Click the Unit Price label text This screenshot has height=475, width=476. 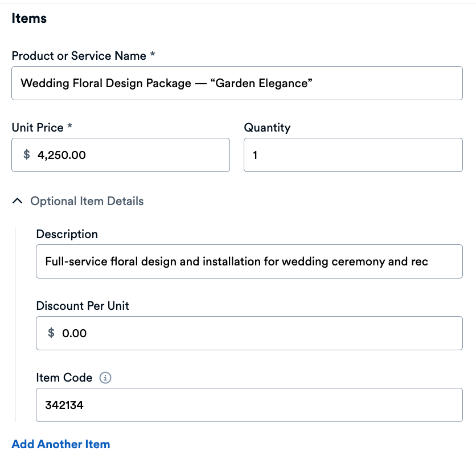(x=38, y=128)
